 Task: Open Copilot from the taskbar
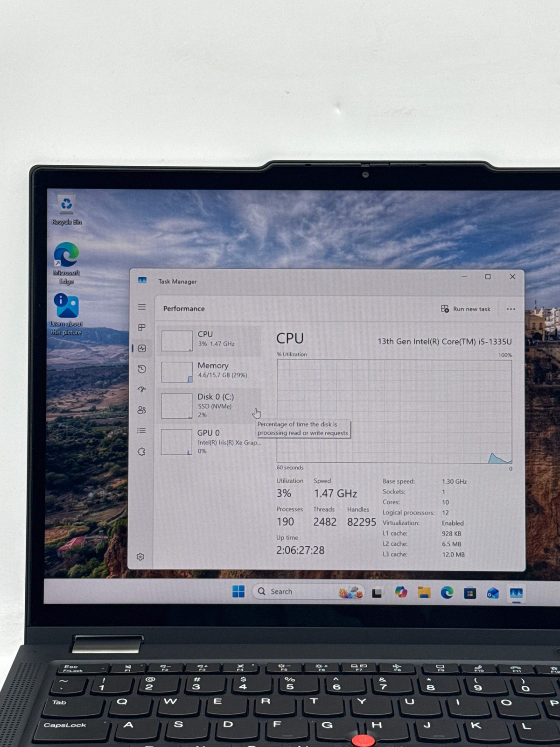pos(401,592)
